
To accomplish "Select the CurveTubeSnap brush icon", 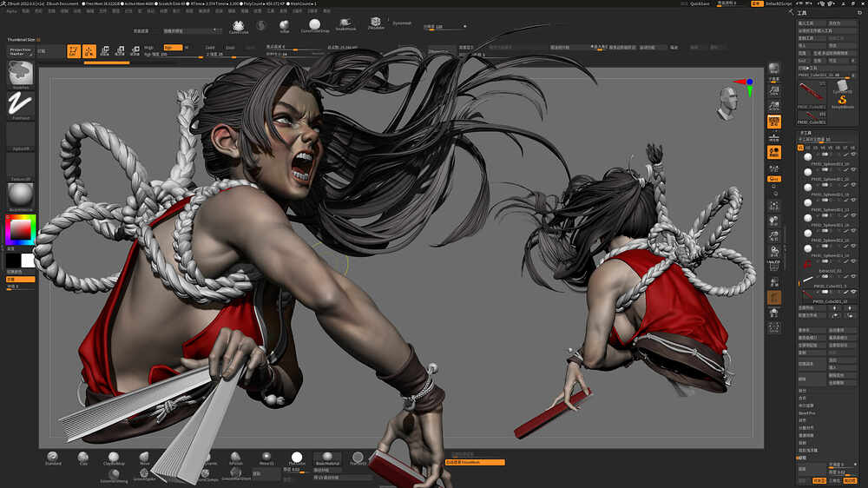I will [x=314, y=25].
